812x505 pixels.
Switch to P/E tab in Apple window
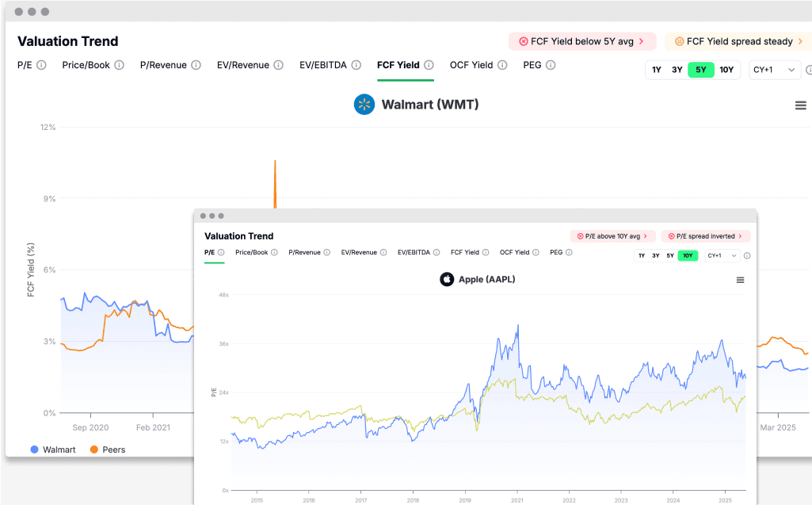209,252
